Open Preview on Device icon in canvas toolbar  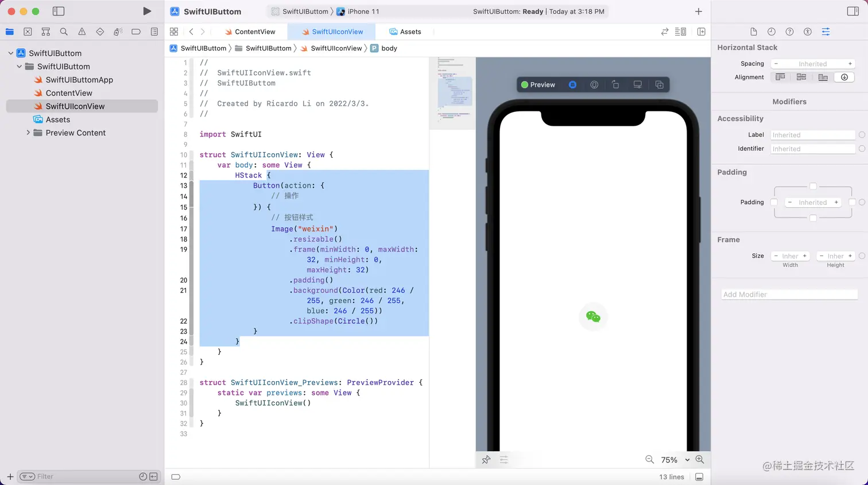point(637,84)
